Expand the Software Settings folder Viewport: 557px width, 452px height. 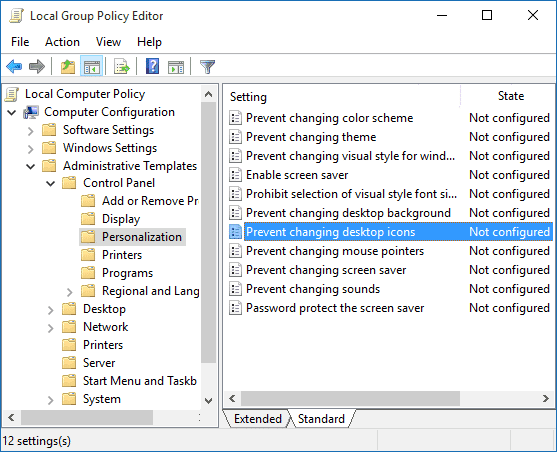pyautogui.click(x=31, y=131)
